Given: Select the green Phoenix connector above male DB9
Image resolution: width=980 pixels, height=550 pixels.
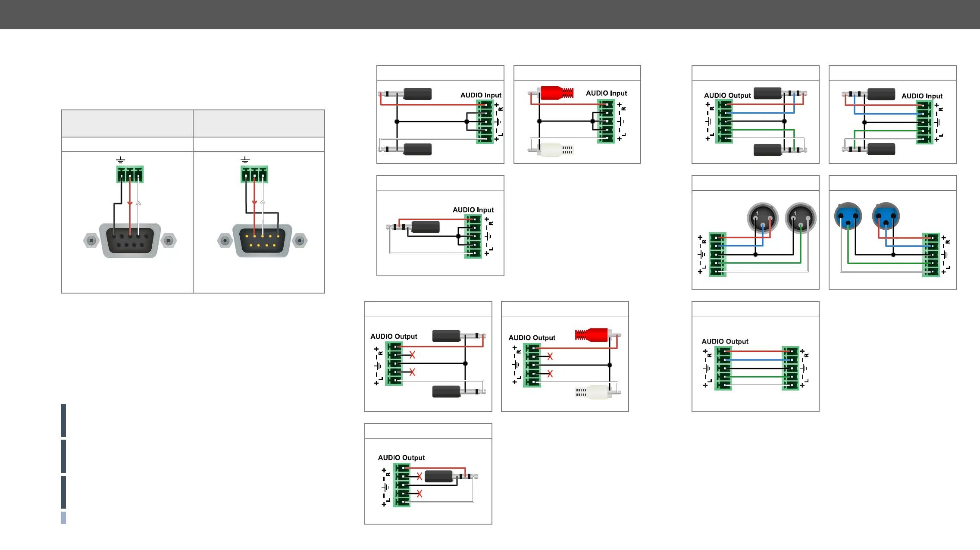Looking at the screenshot, I should tap(254, 175).
